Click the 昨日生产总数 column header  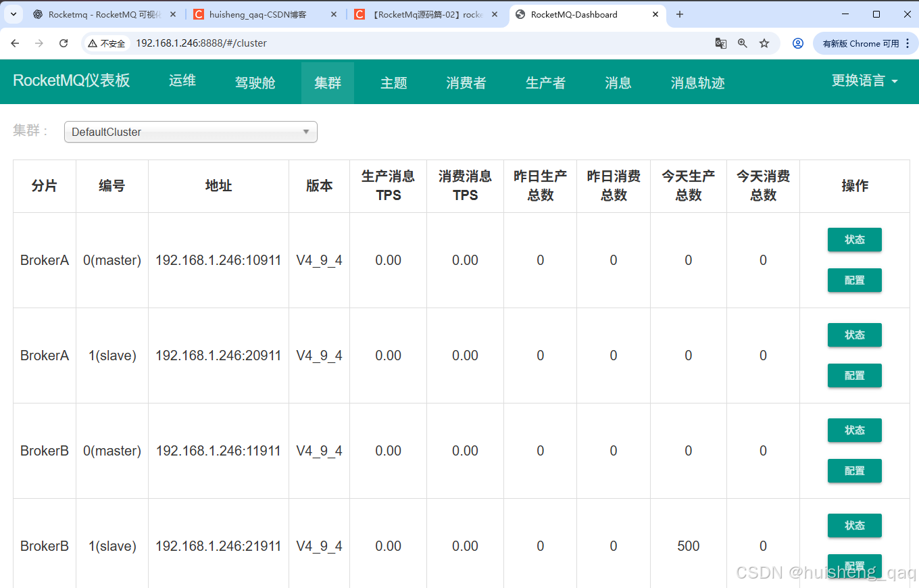coord(541,186)
